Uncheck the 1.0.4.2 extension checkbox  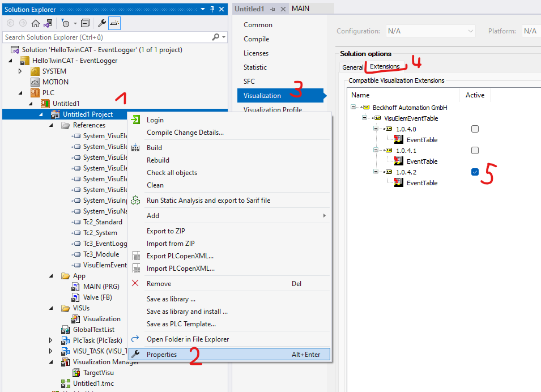[475, 172]
